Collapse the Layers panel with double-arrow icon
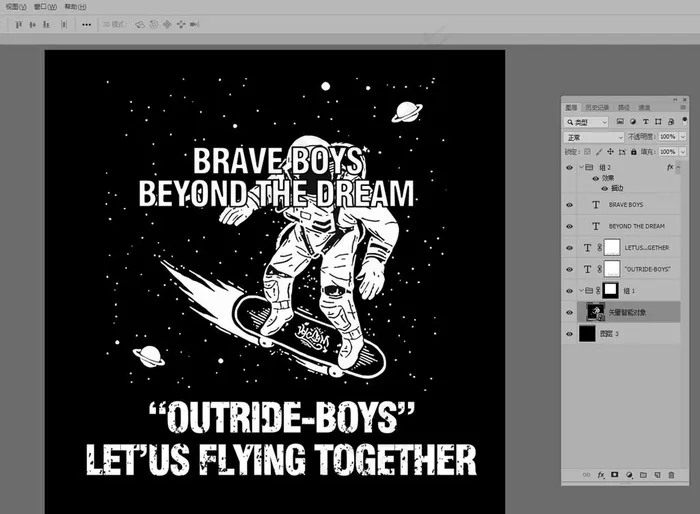 [x=675, y=100]
